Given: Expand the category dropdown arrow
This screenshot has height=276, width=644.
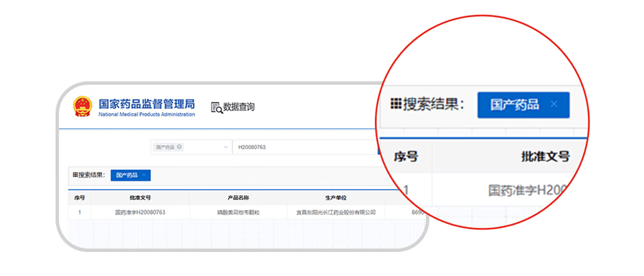Looking at the screenshot, I should (225, 147).
